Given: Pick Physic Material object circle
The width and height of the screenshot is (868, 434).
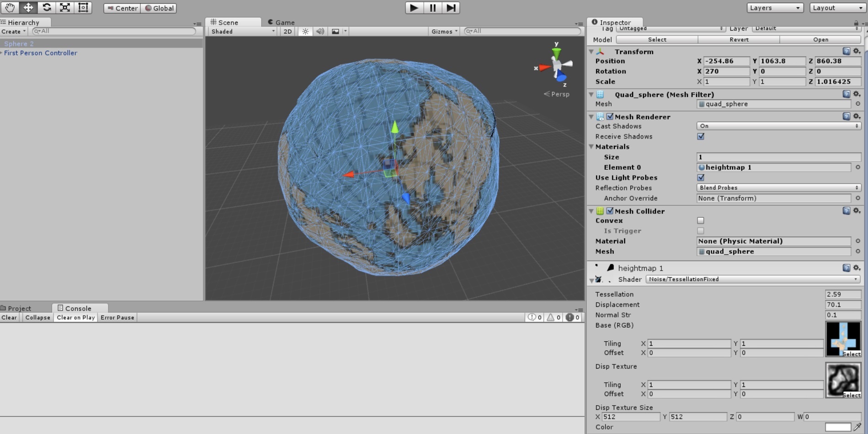Looking at the screenshot, I should pos(858,241).
